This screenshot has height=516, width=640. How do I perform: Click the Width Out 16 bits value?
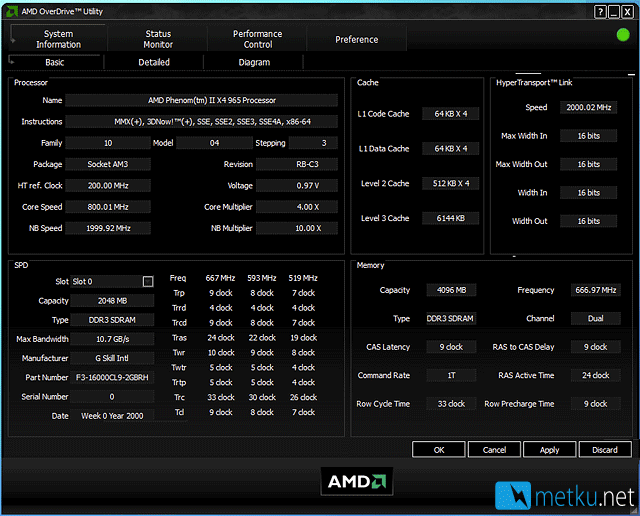point(589,221)
